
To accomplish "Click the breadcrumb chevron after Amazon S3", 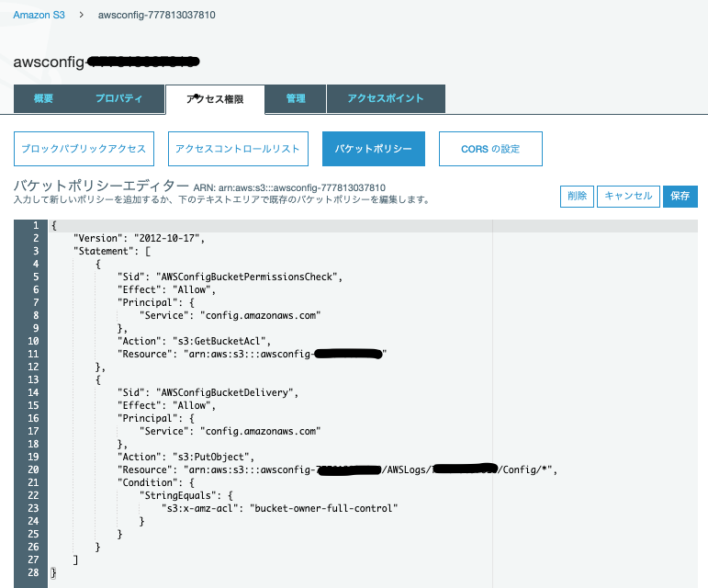I will (82, 15).
